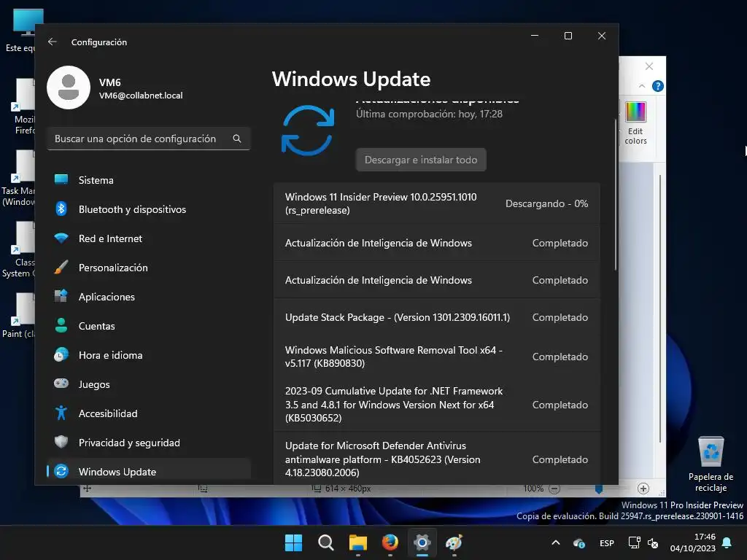Open Red e Internet settings
The width and height of the screenshot is (747, 560).
(149, 238)
